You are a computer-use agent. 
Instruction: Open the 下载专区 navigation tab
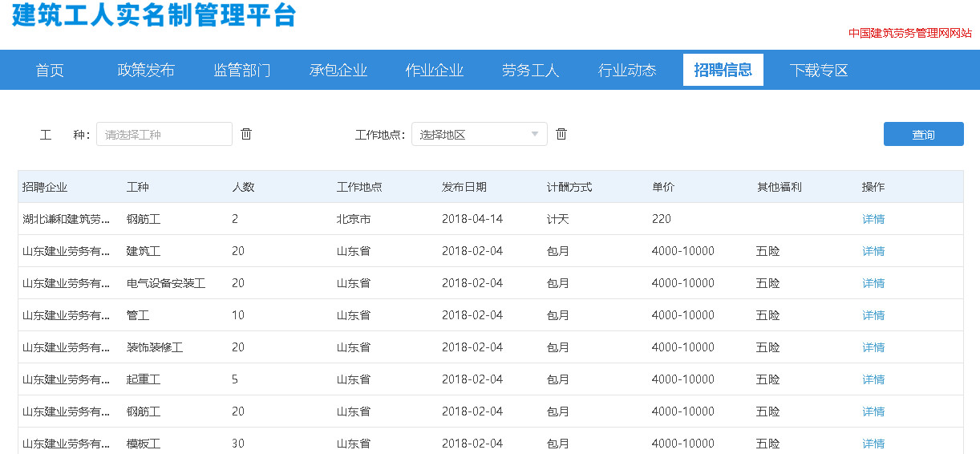point(819,70)
